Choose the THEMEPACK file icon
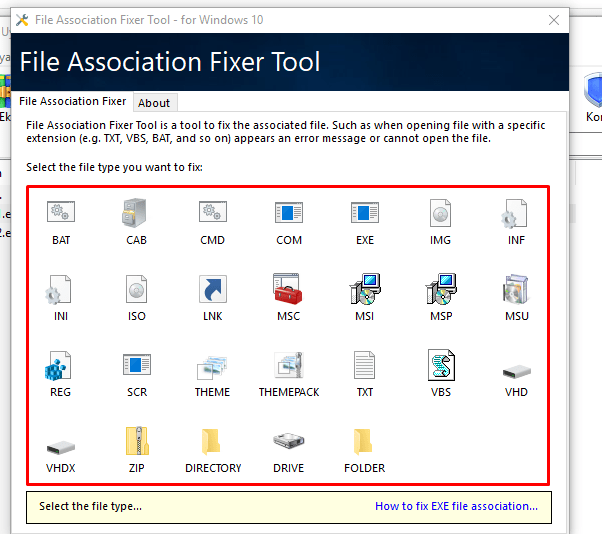Screen dimensions: 602x534 tap(289, 365)
